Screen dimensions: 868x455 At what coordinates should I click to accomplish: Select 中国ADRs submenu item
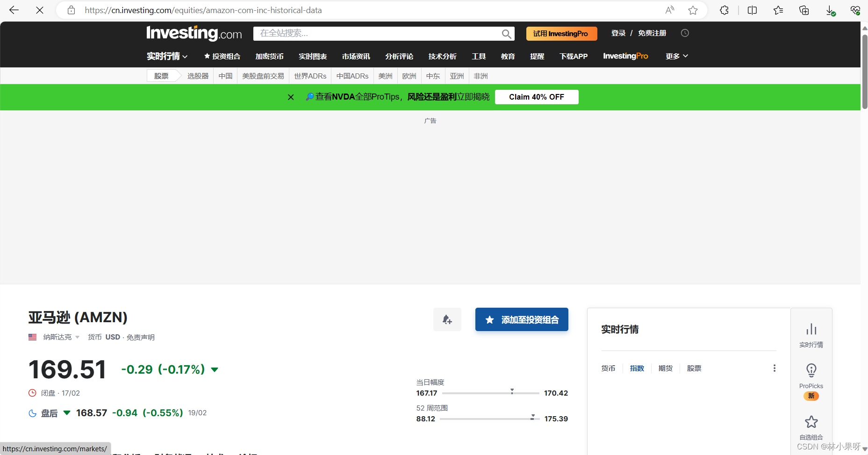tap(352, 76)
